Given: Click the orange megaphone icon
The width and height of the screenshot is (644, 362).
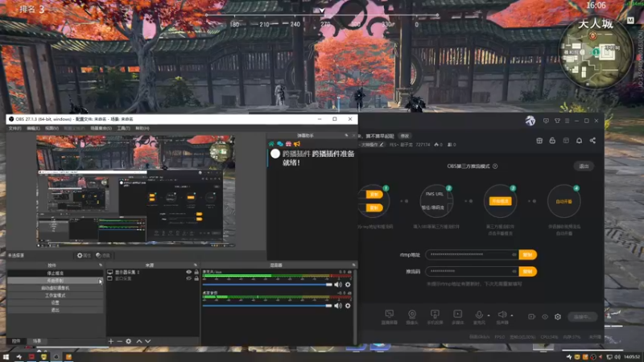Looking at the screenshot, I should 297,144.
